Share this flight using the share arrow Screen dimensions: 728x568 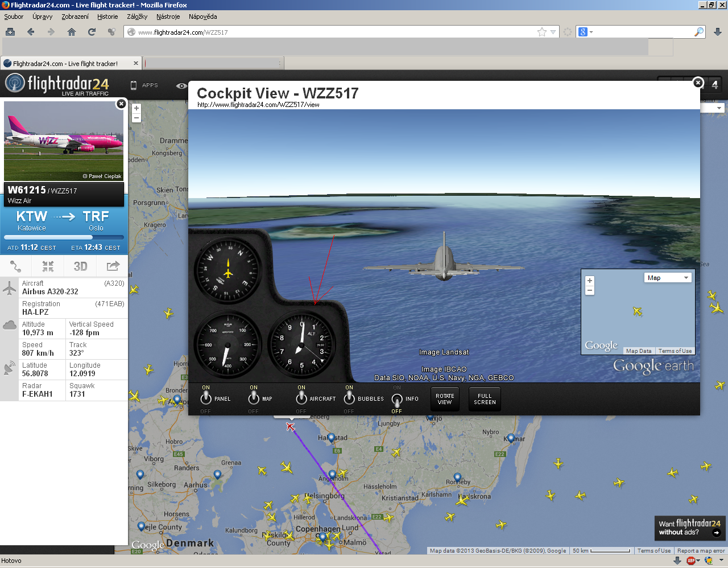click(113, 266)
